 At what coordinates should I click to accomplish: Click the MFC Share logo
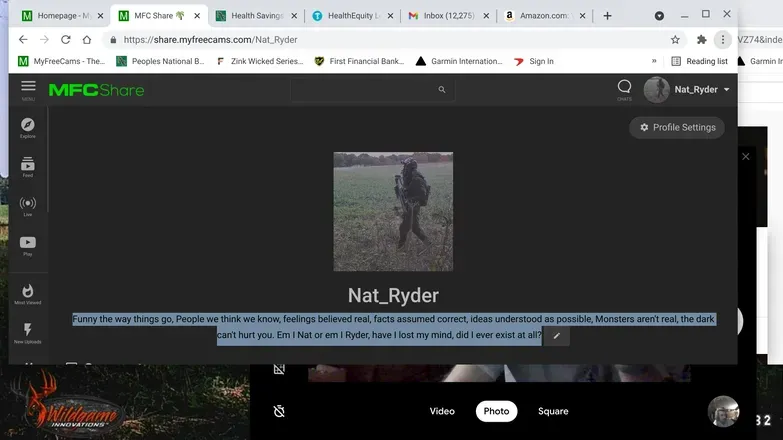(x=96, y=90)
